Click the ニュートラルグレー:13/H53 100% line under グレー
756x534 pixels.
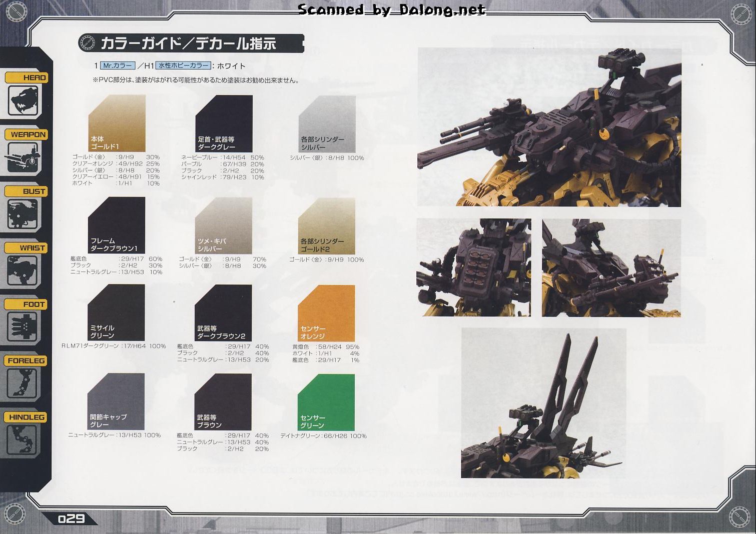[x=115, y=435]
